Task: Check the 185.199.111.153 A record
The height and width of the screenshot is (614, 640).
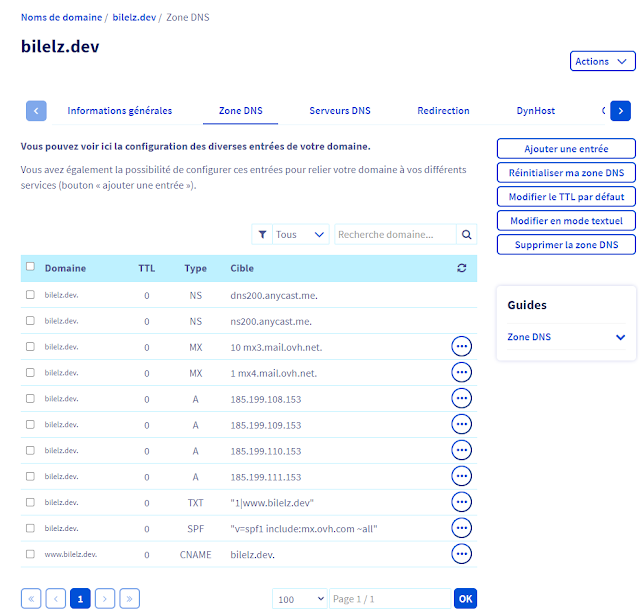Action: point(30,476)
